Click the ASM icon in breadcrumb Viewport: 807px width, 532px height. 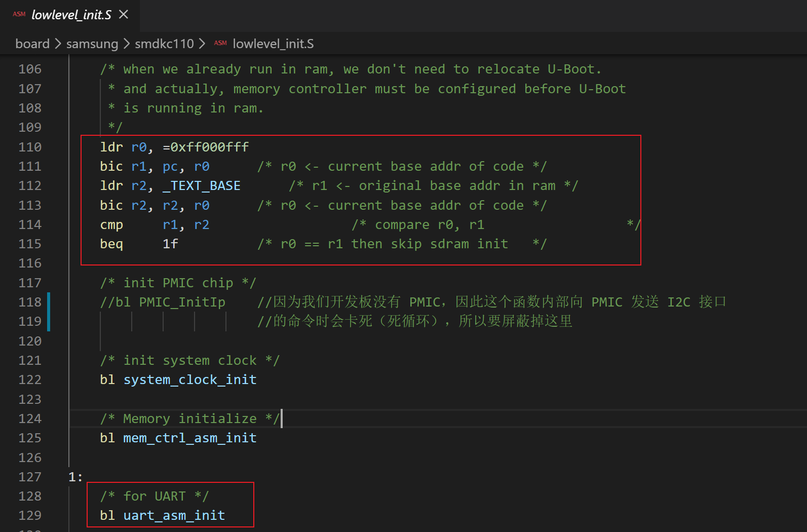220,44
